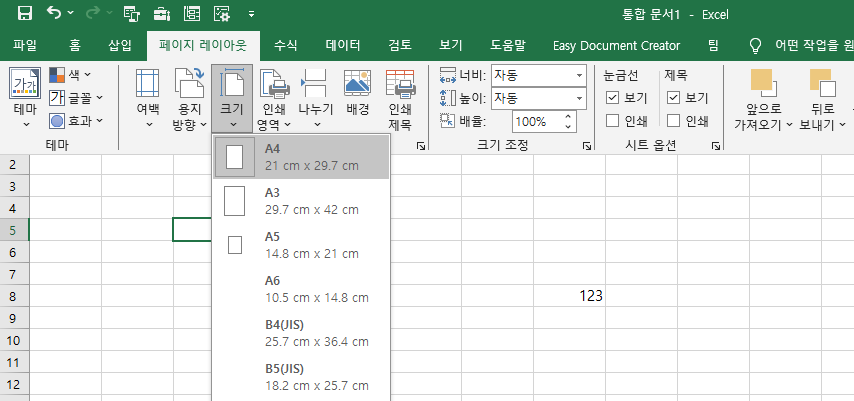Select the 페이지 레이아웃 tab

click(203, 45)
